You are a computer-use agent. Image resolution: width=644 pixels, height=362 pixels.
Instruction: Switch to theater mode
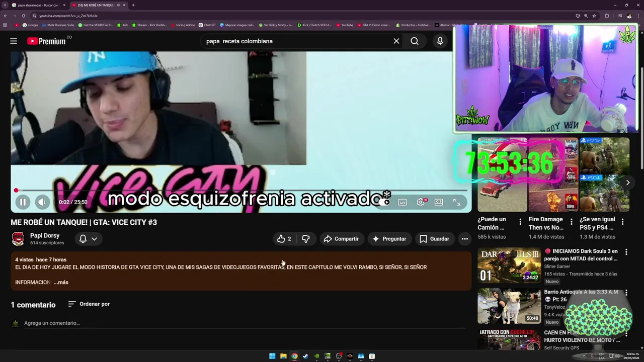coord(439,202)
